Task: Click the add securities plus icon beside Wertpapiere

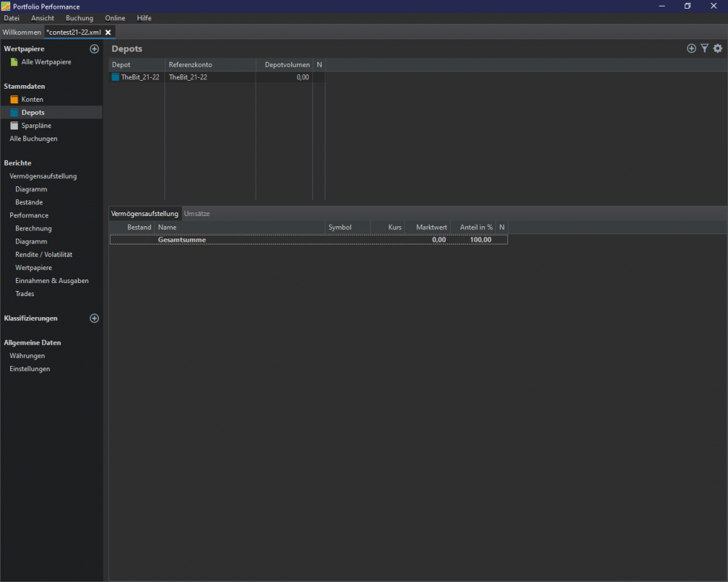Action: click(94, 49)
